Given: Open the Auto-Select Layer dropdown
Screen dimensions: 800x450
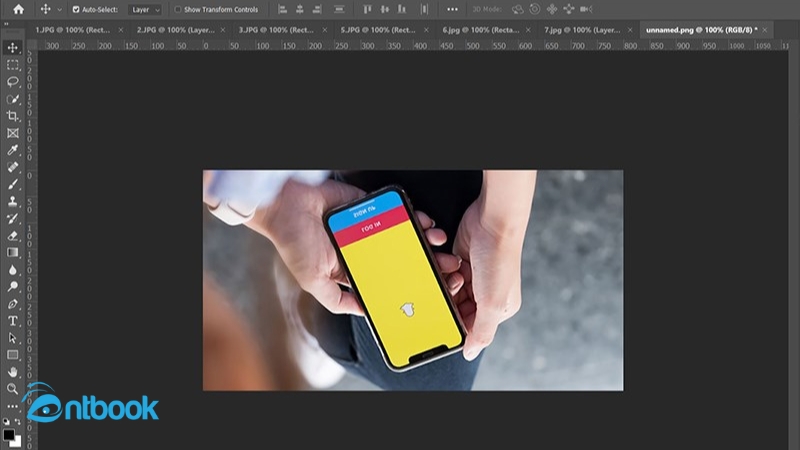Looking at the screenshot, I should tap(144, 10).
